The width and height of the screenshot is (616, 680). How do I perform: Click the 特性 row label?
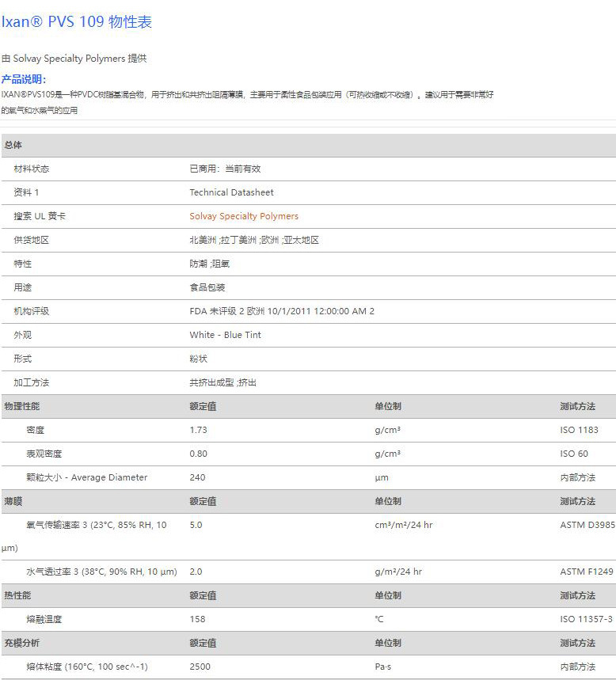(22, 264)
